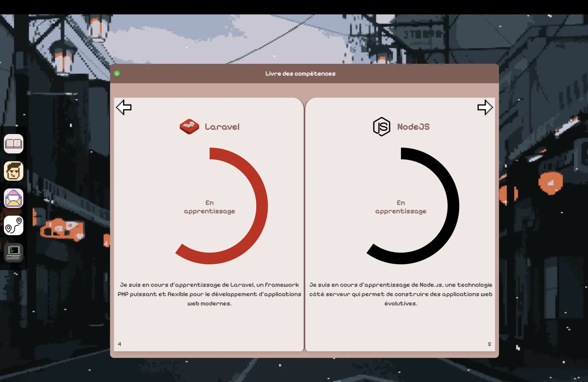The width and height of the screenshot is (588, 382).
Task: Click 'En apprentissage' label inside Laravel ring
Action: pos(209,207)
